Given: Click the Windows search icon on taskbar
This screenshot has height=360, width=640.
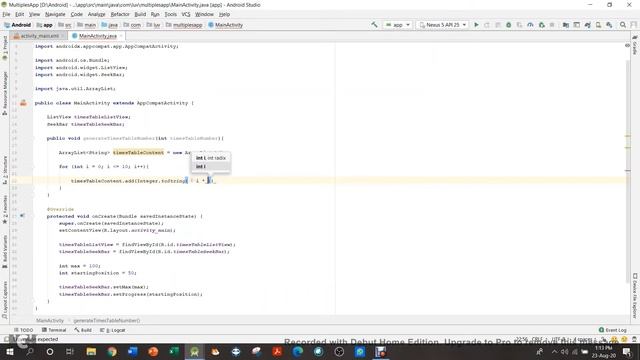Looking at the screenshot, I should click(30, 351).
